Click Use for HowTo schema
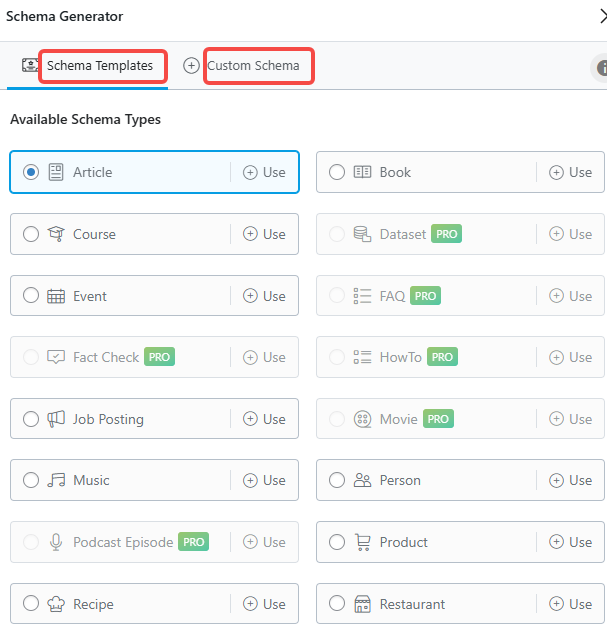This screenshot has width=607, height=644. pyautogui.click(x=570, y=357)
